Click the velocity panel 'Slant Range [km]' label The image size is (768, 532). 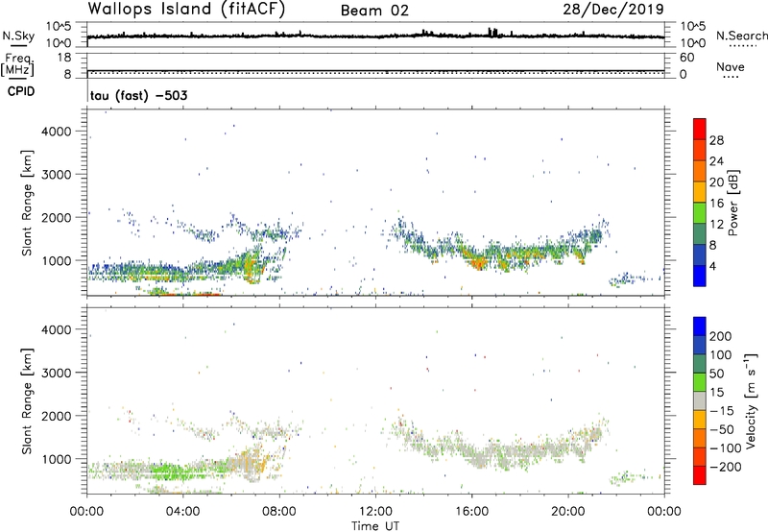click(27, 401)
